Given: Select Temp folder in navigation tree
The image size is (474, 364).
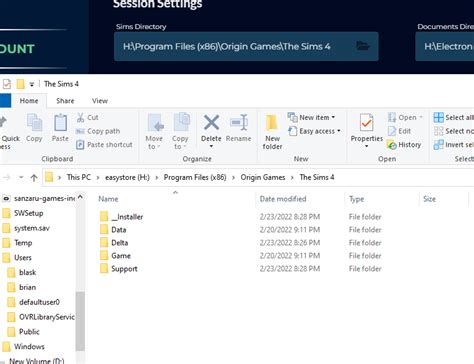Looking at the screenshot, I should [x=23, y=243].
